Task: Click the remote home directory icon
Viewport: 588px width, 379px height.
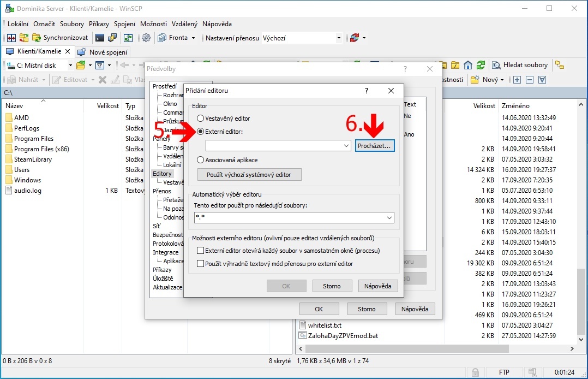Action: [467, 65]
